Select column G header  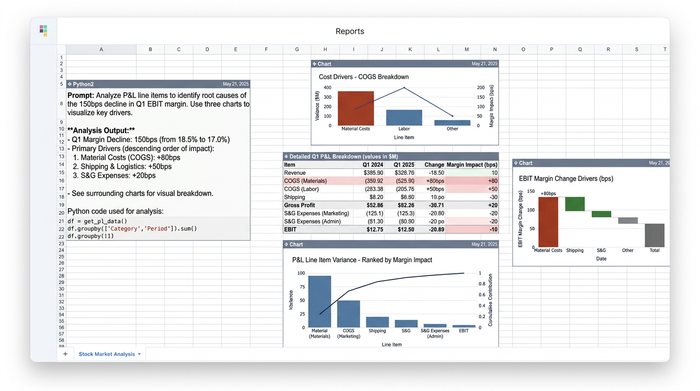click(297, 49)
